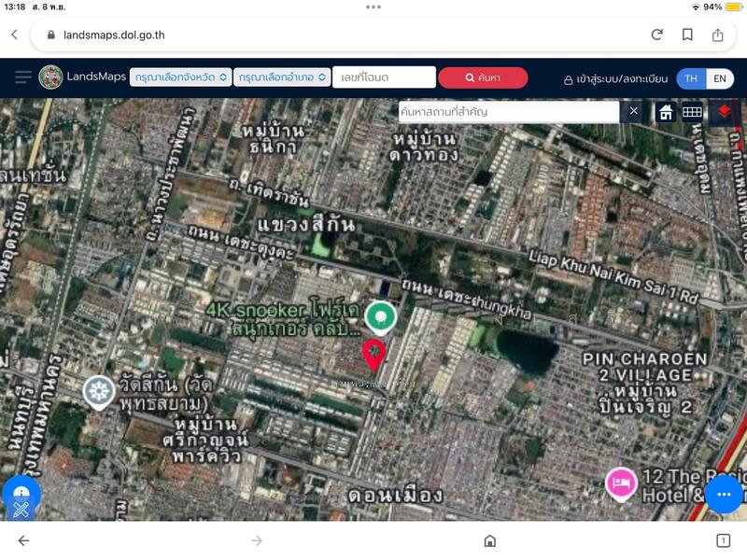Viewport: 747px width, 560px height.
Task: Click the 4K snooker green map marker
Action: tap(379, 317)
